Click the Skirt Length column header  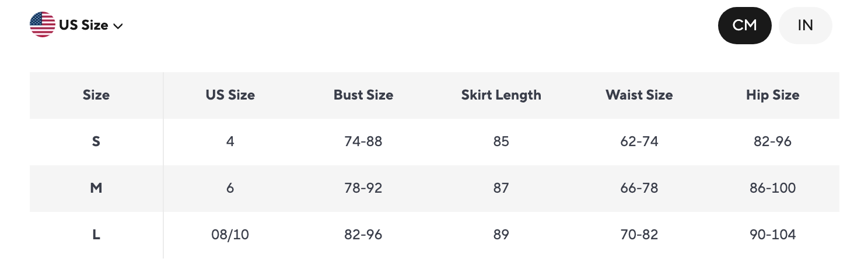point(501,95)
